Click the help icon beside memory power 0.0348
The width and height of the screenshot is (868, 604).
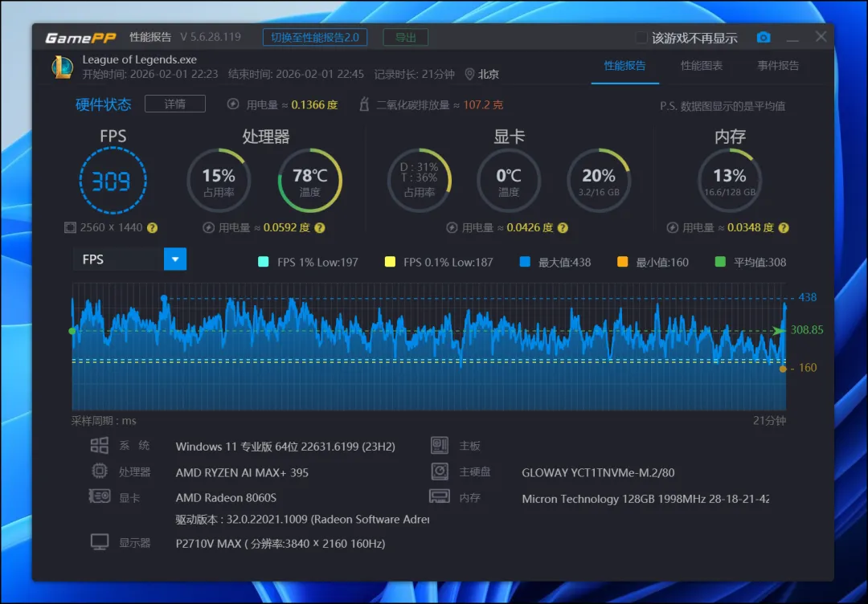point(784,228)
